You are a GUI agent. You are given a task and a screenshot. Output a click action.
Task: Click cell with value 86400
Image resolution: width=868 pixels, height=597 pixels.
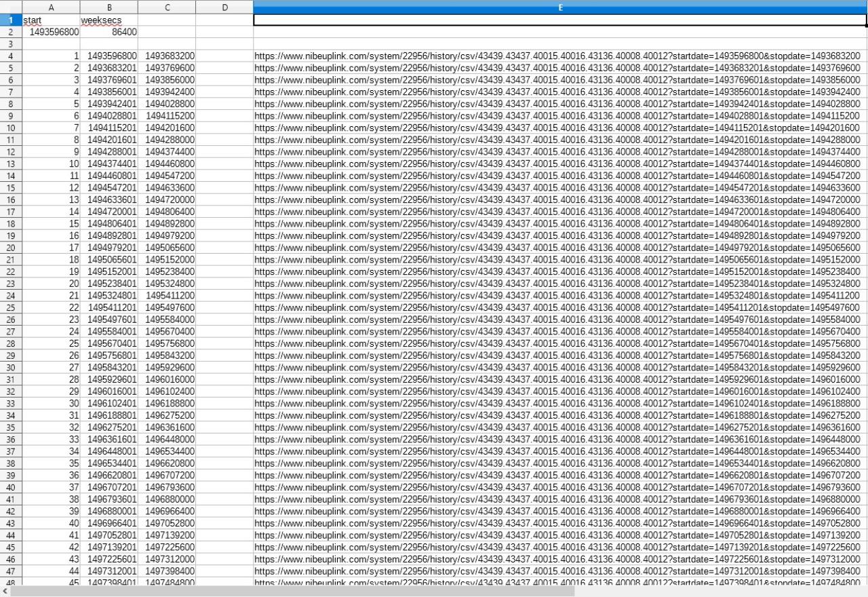pos(109,32)
